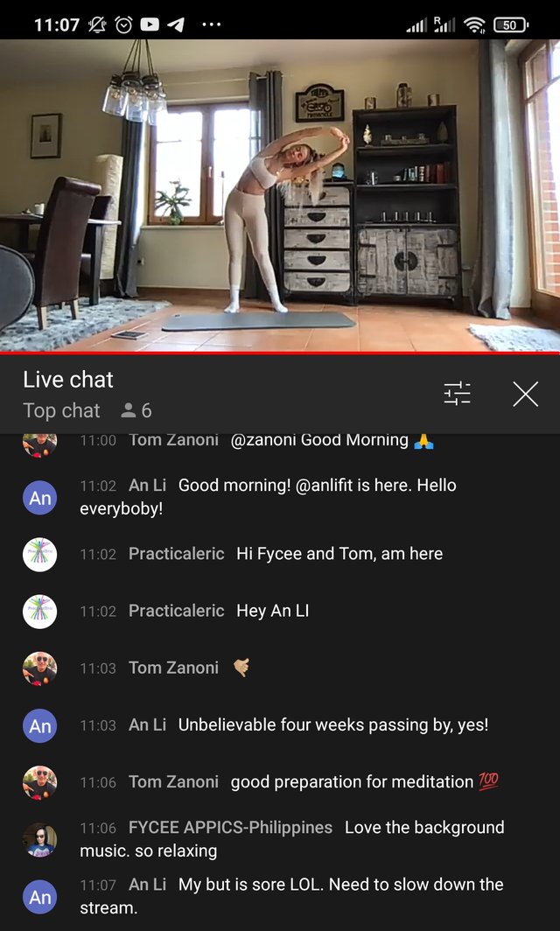Tap the Telegram notification icon in status bar

(x=176, y=24)
